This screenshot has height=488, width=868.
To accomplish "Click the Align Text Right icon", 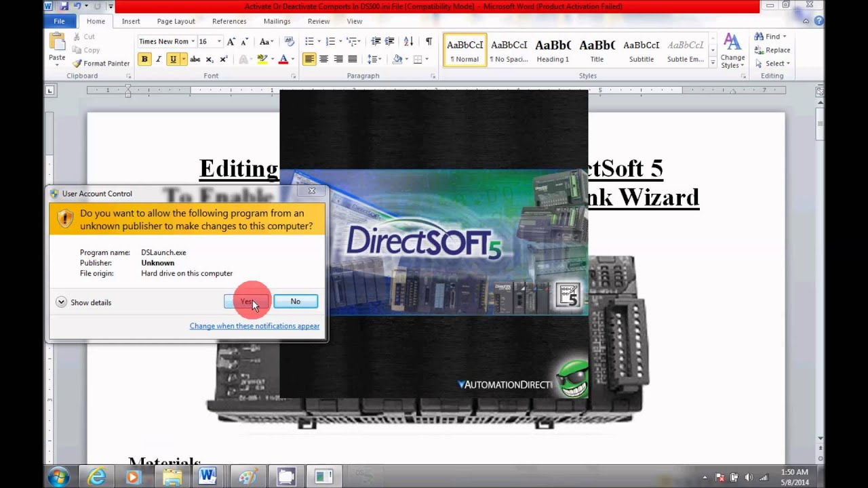I will point(338,59).
